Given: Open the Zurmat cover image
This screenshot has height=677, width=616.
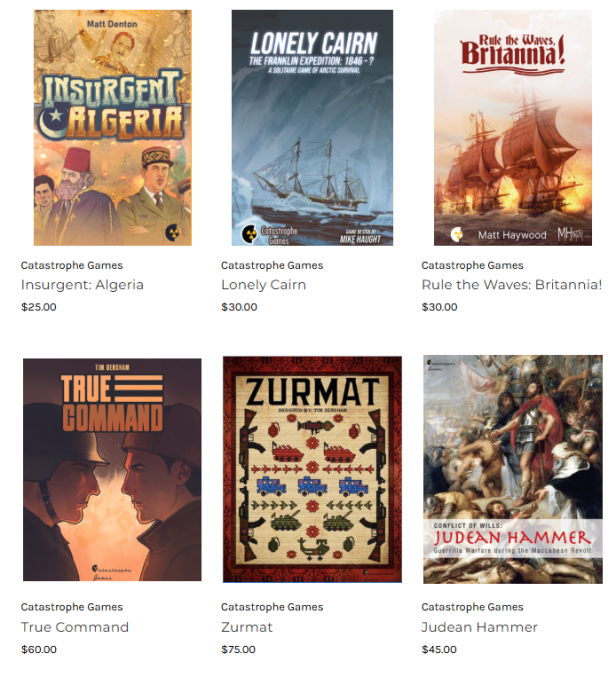Looking at the screenshot, I should (312, 469).
